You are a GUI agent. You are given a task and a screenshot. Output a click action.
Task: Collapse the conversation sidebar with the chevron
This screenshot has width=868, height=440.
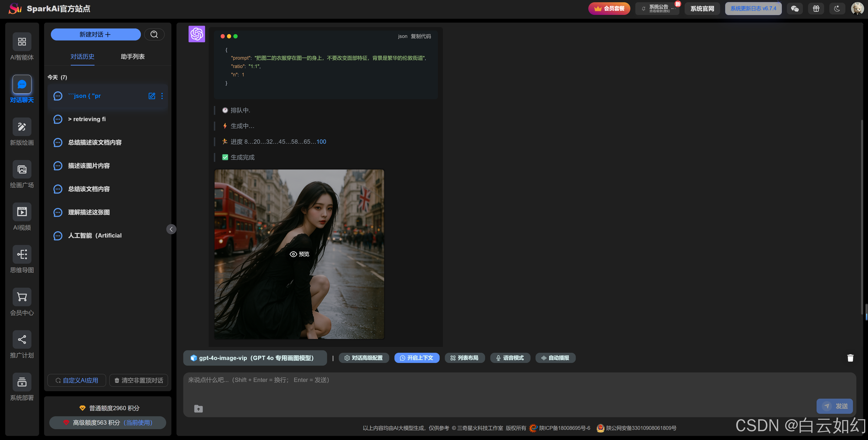click(x=171, y=229)
